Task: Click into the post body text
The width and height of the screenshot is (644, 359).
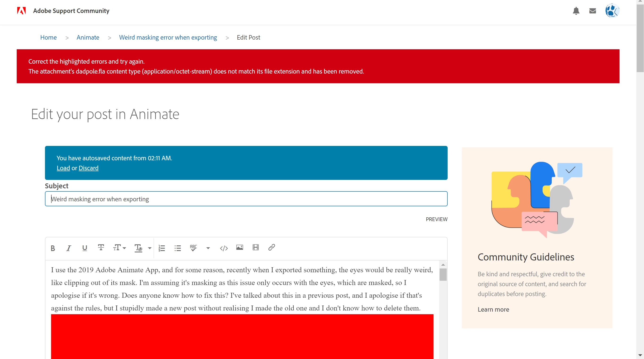Action: [x=242, y=289]
